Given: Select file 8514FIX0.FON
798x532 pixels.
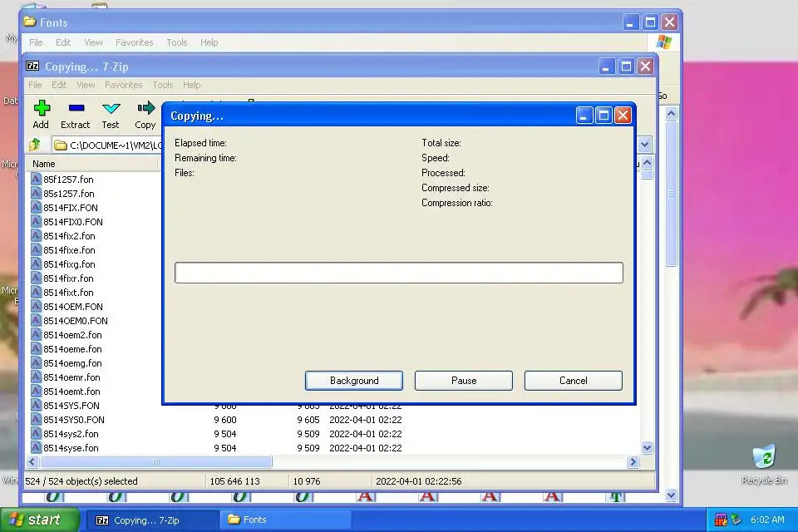Looking at the screenshot, I should tap(73, 221).
